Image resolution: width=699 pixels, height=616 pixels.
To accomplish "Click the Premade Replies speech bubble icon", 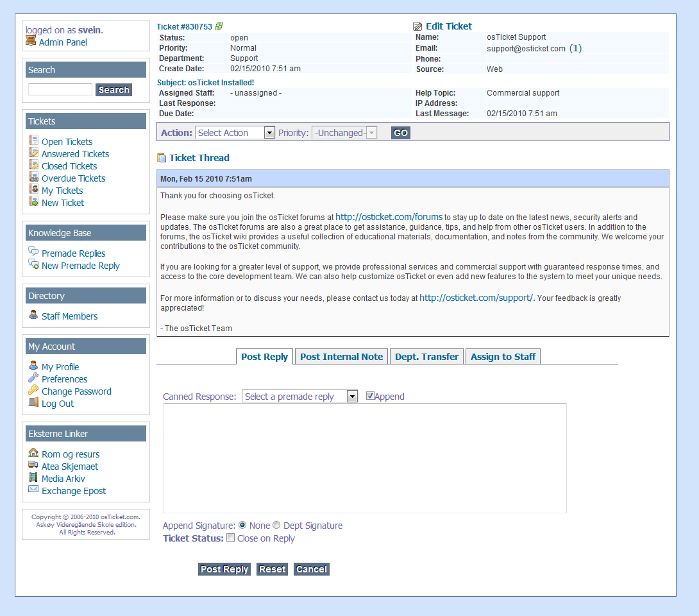I will (33, 252).
